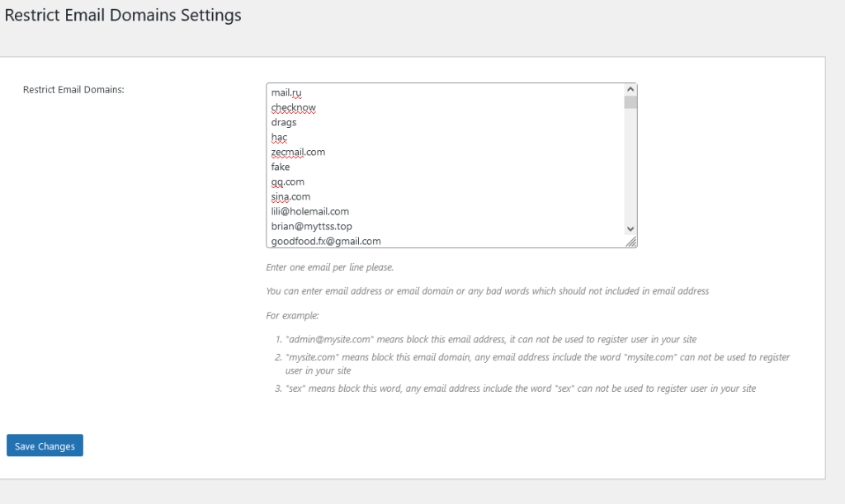This screenshot has height=504, width=845.
Task: Click the textarea resize grip handle
Action: coord(632,241)
